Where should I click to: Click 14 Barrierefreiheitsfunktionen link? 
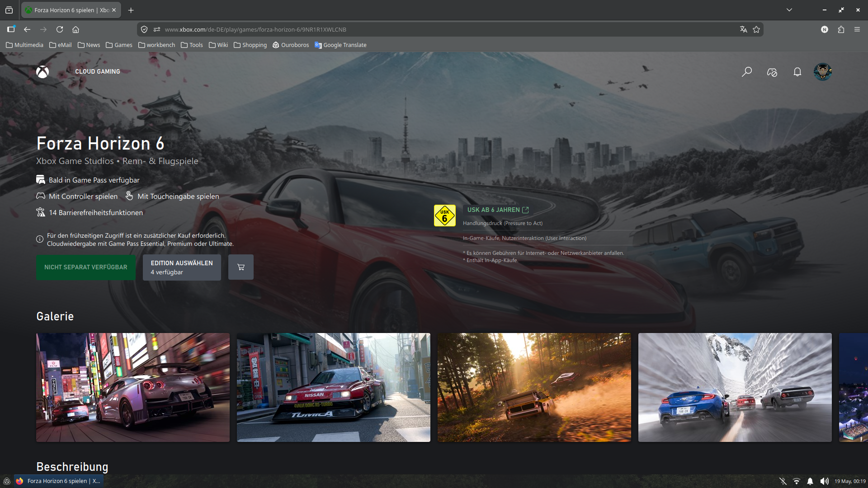click(96, 213)
